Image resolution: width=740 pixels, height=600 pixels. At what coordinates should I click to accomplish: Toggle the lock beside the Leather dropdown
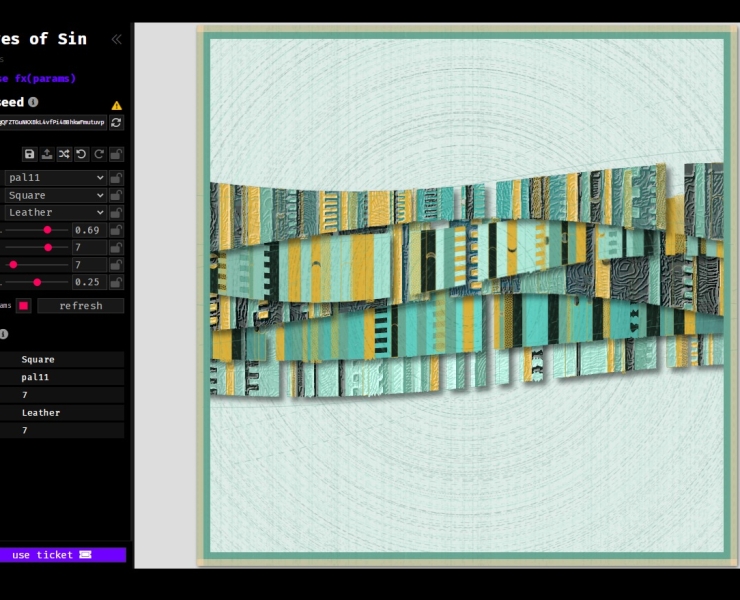tap(116, 213)
